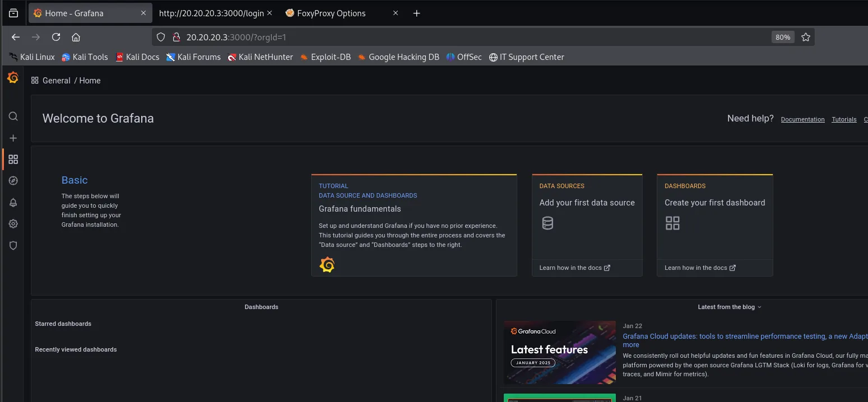
Task: Open Learn how in the docs under Dashboards
Action: pos(700,268)
